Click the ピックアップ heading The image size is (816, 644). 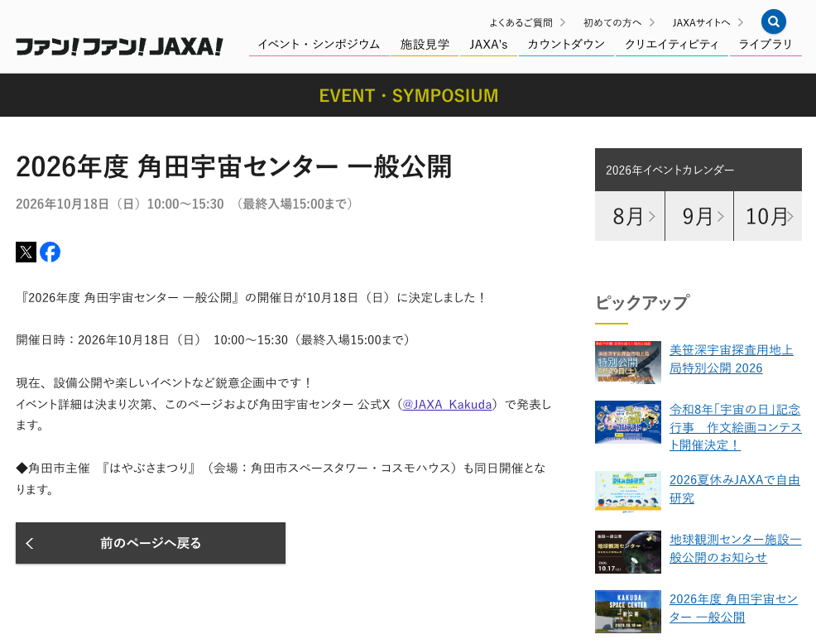click(642, 302)
